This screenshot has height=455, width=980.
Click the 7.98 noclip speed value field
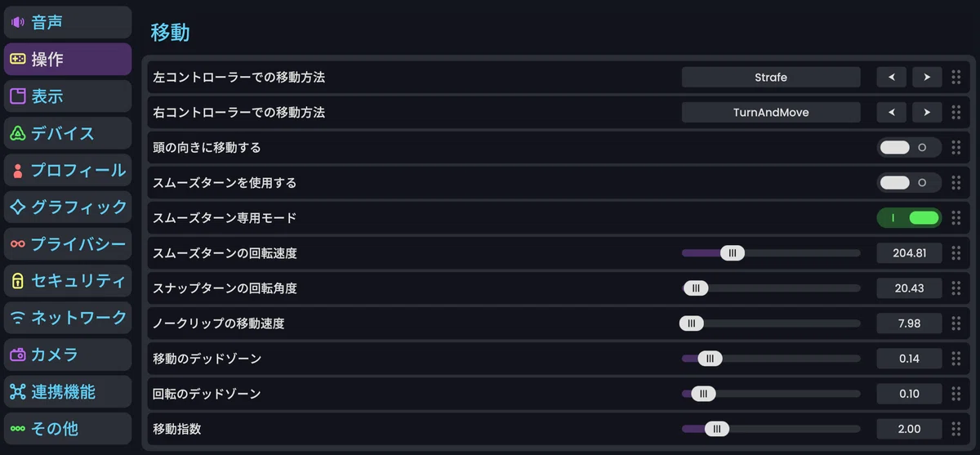[909, 323]
